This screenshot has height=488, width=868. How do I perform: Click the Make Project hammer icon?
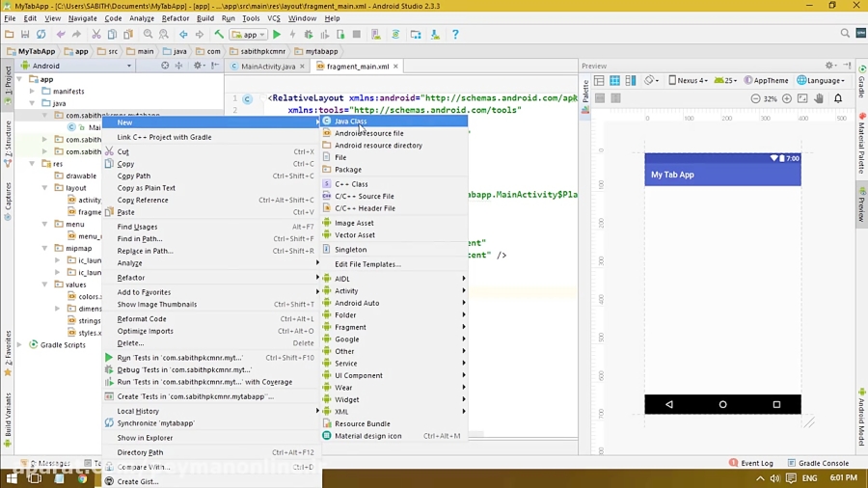[x=219, y=35]
